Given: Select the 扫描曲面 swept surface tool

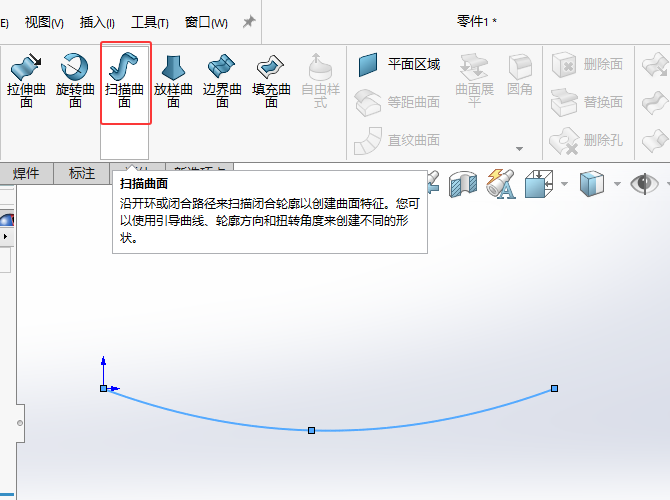Looking at the screenshot, I should (125, 80).
